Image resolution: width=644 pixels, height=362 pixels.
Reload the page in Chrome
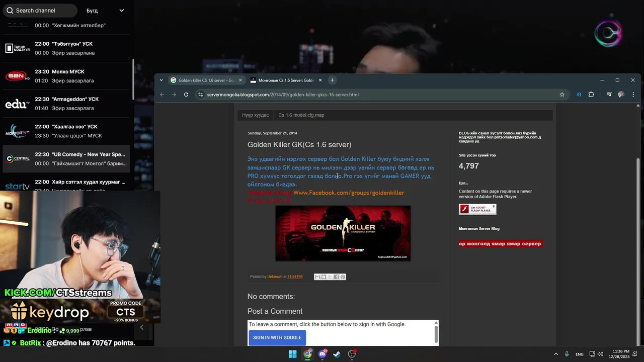pos(186,95)
